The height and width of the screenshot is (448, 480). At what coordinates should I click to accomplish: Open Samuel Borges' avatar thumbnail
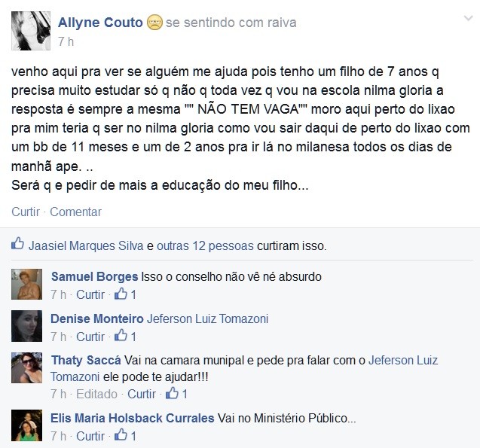tap(26, 284)
